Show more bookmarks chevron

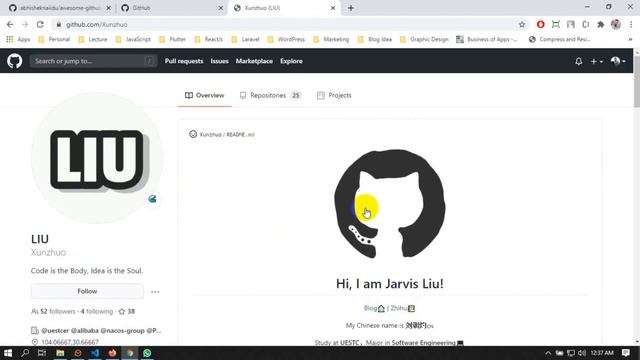[630, 40]
